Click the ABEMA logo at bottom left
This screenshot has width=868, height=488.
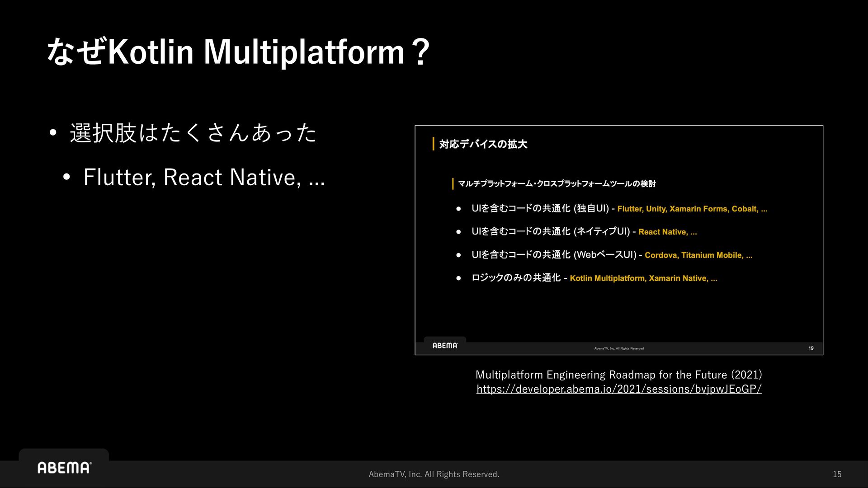64,468
